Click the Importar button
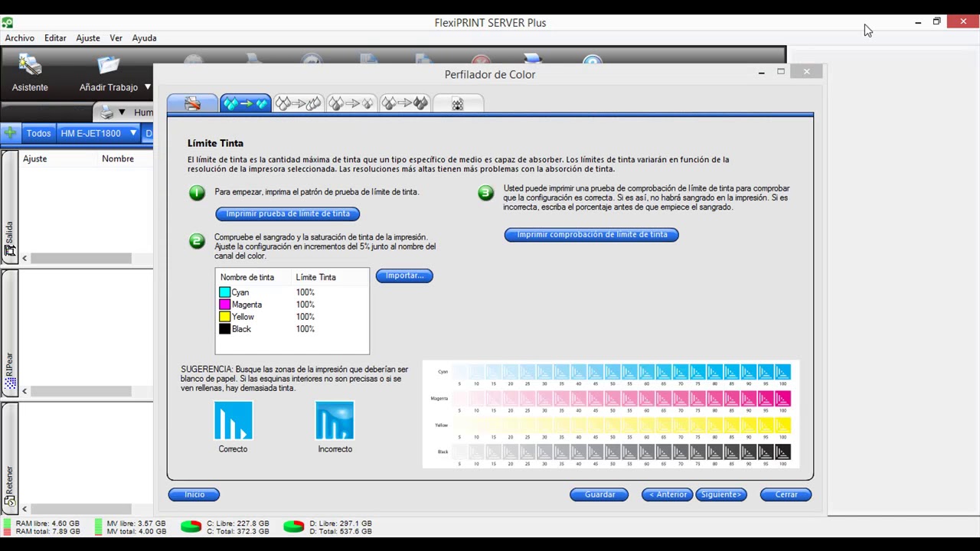The width and height of the screenshot is (980, 551). [x=404, y=275]
